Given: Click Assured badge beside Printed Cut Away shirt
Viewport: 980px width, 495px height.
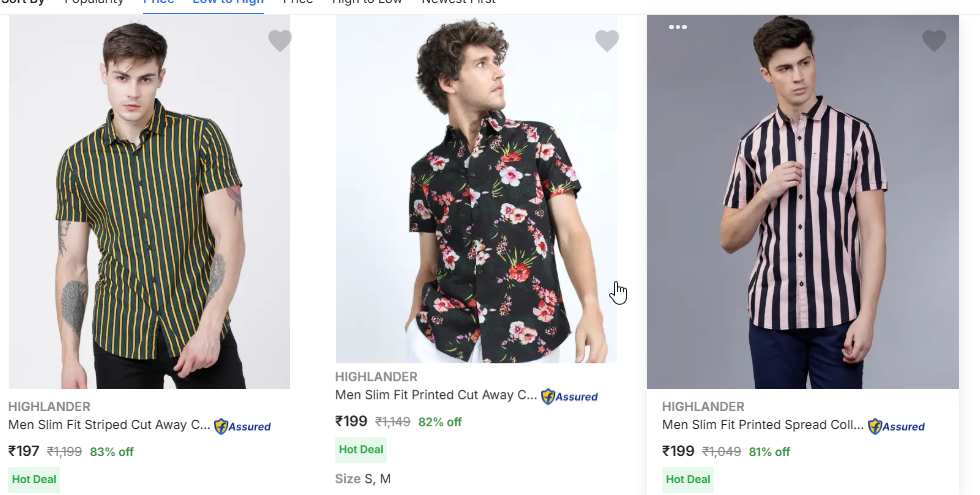Looking at the screenshot, I should pyautogui.click(x=570, y=396).
